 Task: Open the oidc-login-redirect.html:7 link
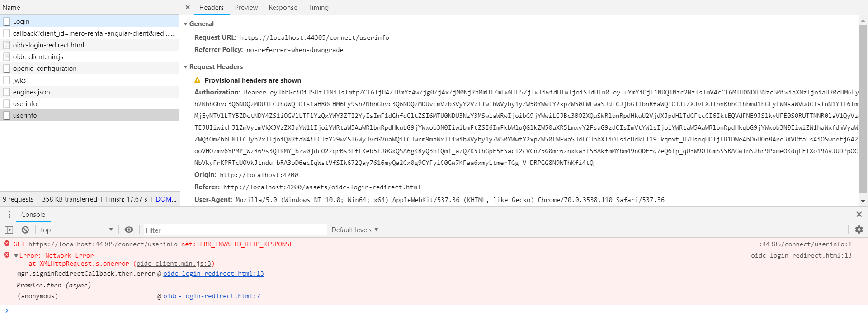(212, 296)
